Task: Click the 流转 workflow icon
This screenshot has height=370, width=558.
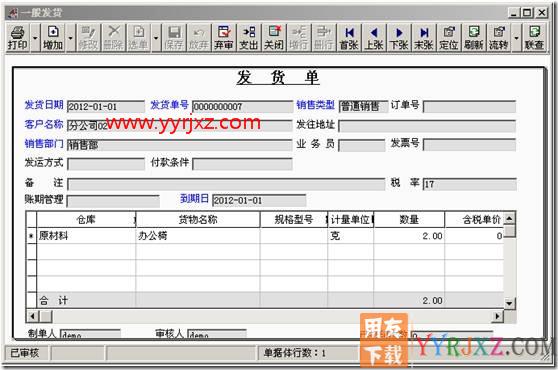Action: point(499,38)
